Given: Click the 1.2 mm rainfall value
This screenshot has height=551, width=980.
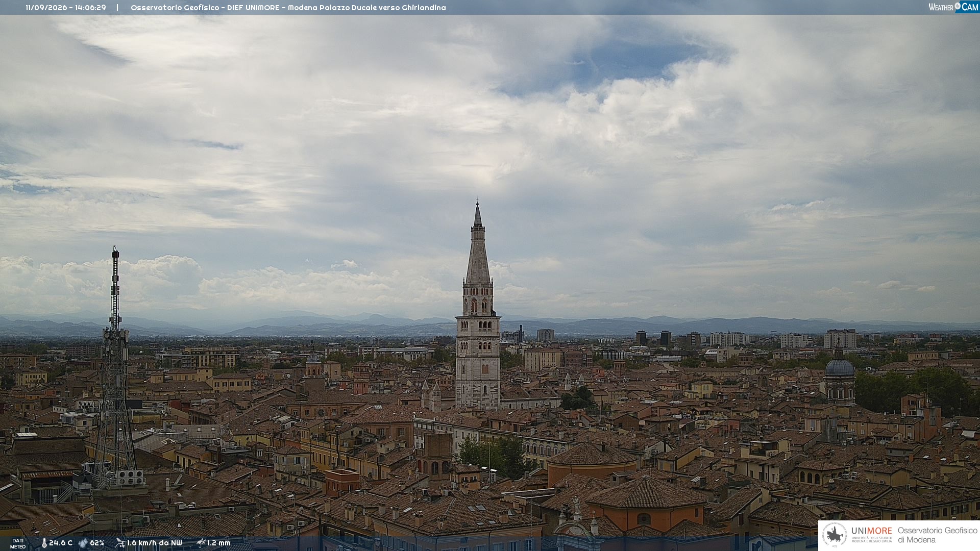Looking at the screenshot, I should tap(218, 543).
